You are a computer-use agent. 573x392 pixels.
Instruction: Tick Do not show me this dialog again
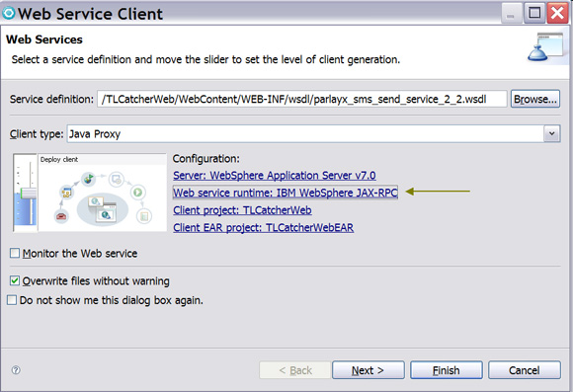pos(12,300)
